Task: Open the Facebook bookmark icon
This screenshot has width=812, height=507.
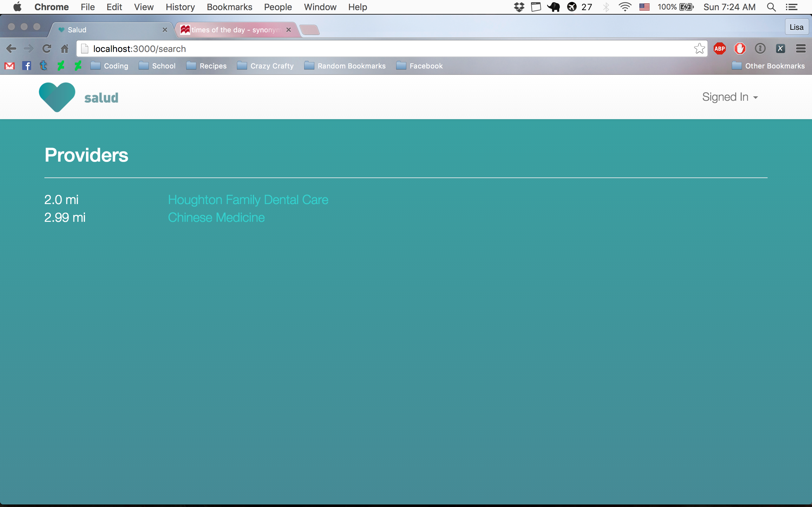Action: [27, 66]
